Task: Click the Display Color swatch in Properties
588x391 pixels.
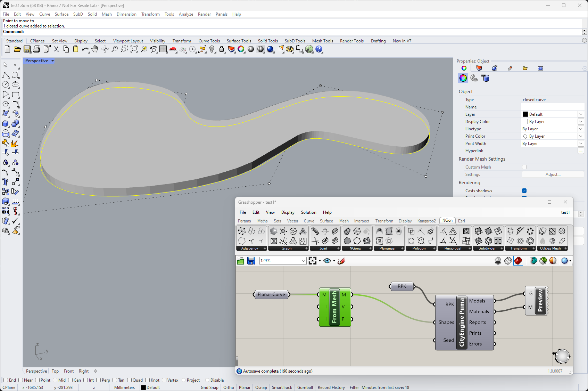Action: pos(525,122)
